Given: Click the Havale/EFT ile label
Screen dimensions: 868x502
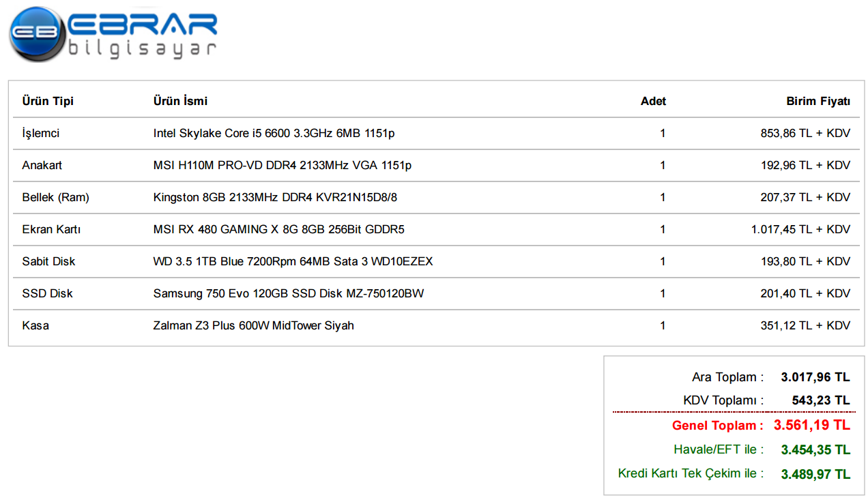Looking at the screenshot, I should pos(719,449).
